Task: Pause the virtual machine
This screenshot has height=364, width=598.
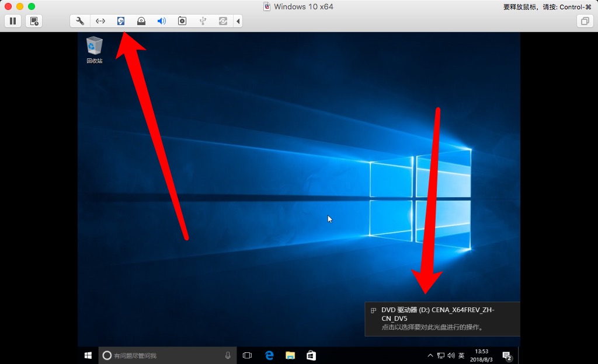Action: coord(13,21)
